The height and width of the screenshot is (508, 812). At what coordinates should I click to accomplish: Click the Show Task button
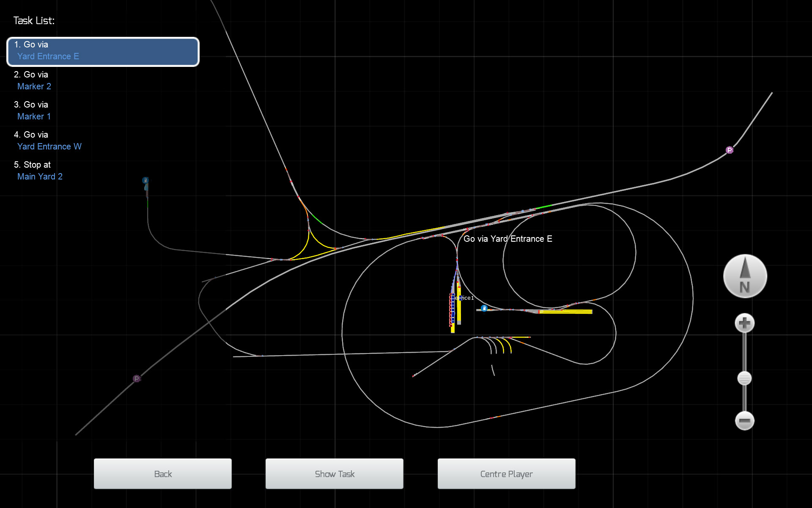point(335,474)
